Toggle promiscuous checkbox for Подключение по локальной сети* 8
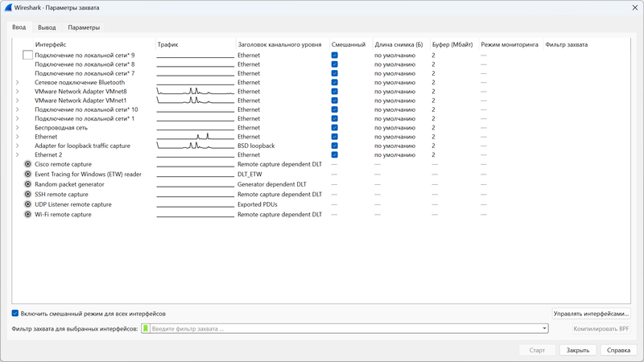Viewport: 644px width, 362px height. pos(335,64)
